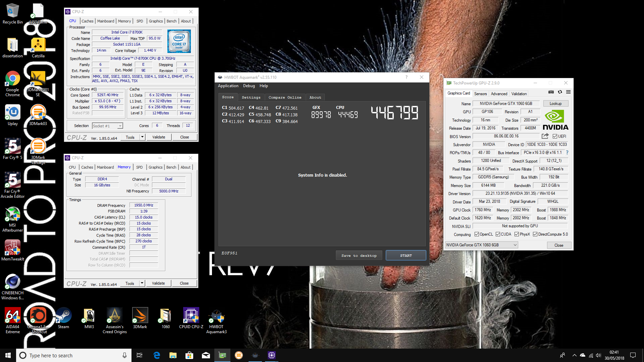Screen dimensions: 644x362
Task: Click Aquamark help question mark button
Action: [406, 77]
